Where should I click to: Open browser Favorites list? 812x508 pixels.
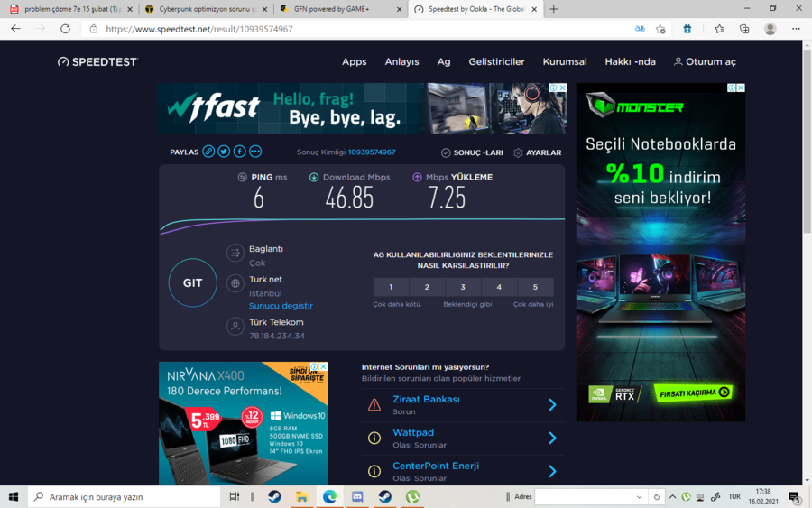(719, 29)
